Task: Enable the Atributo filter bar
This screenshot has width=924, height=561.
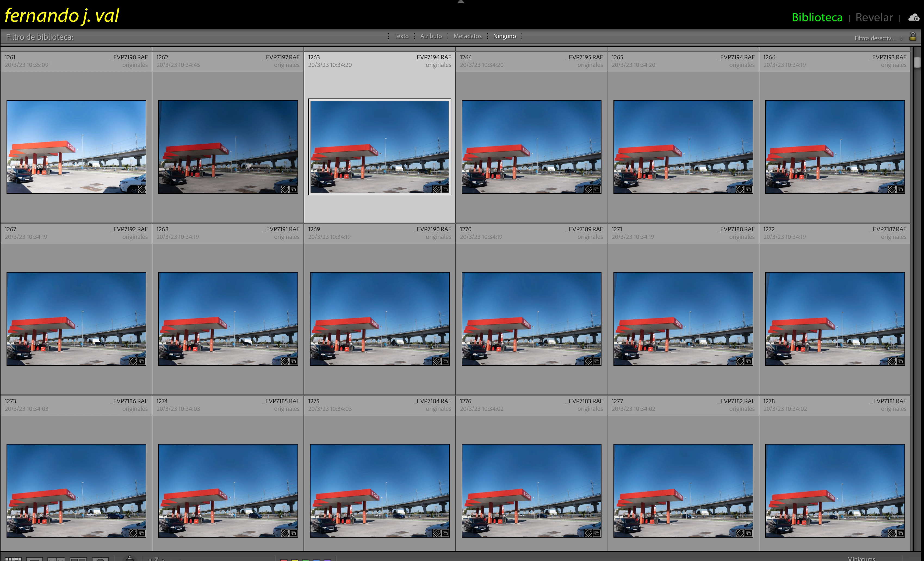Action: point(431,36)
